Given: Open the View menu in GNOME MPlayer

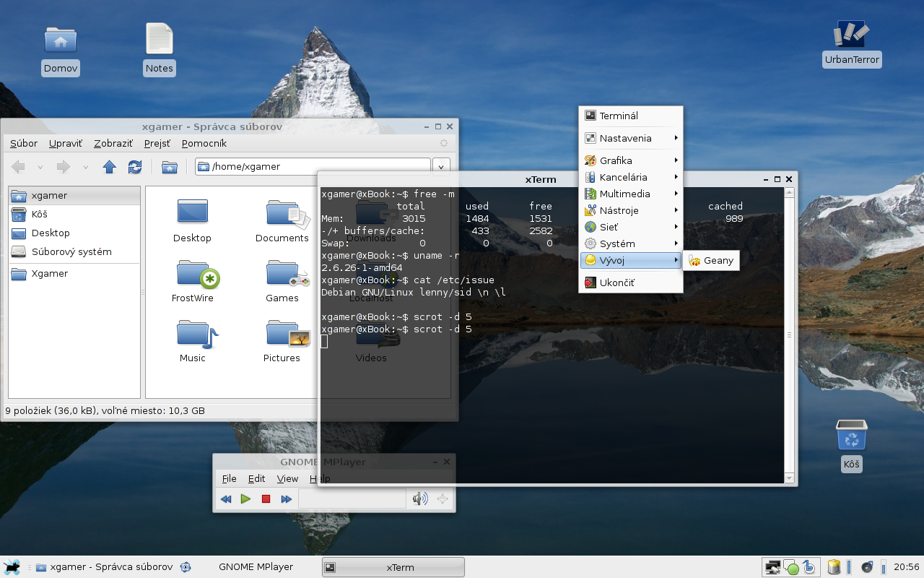Looking at the screenshot, I should click(287, 478).
